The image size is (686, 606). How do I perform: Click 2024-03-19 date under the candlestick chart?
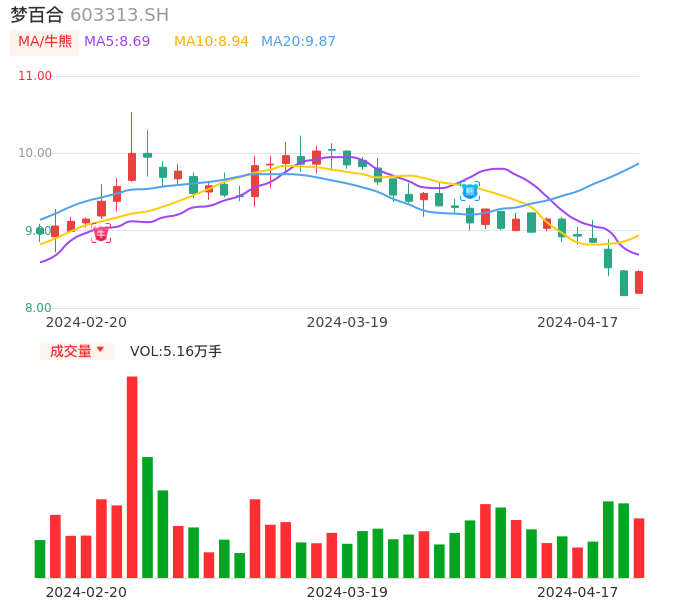[347, 322]
